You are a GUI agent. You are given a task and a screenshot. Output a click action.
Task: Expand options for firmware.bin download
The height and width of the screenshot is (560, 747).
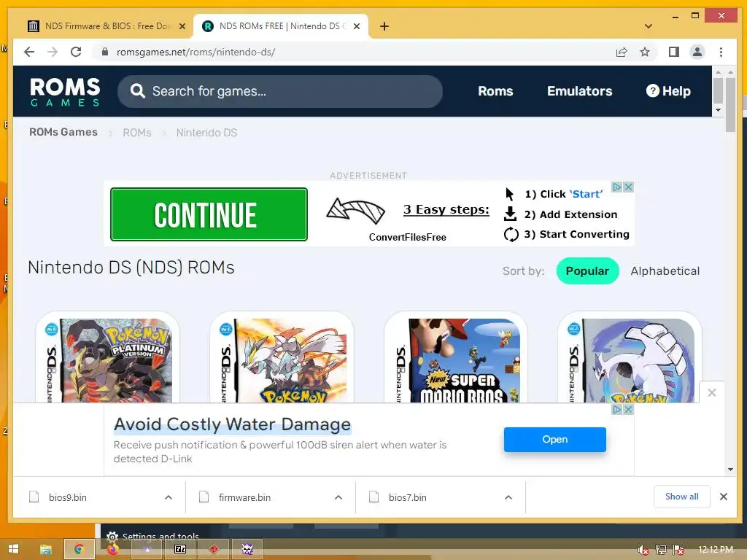pyautogui.click(x=338, y=497)
